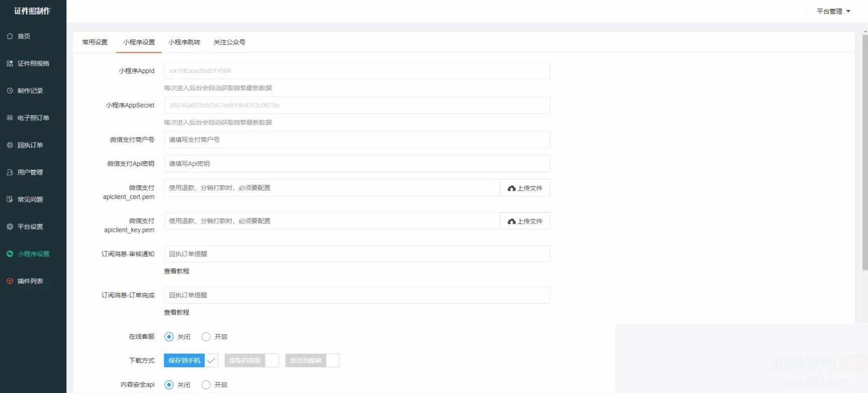Switch to the 常用设置 tab

click(x=95, y=42)
